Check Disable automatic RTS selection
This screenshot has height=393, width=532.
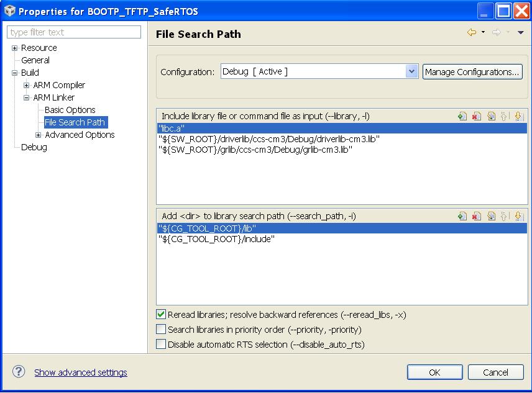[x=161, y=345]
